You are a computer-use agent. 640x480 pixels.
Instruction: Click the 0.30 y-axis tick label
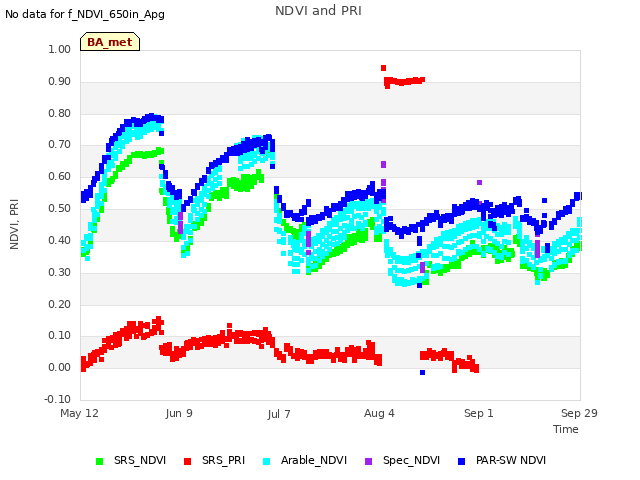(x=60, y=272)
